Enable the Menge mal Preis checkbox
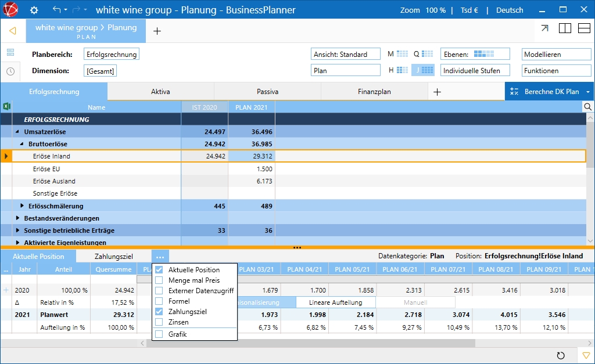 coord(159,280)
